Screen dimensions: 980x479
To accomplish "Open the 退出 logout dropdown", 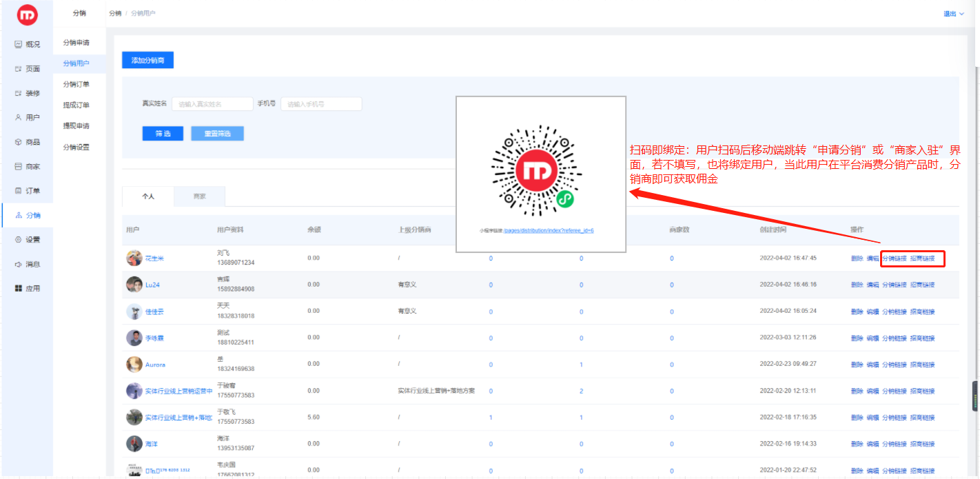I will coord(953,13).
